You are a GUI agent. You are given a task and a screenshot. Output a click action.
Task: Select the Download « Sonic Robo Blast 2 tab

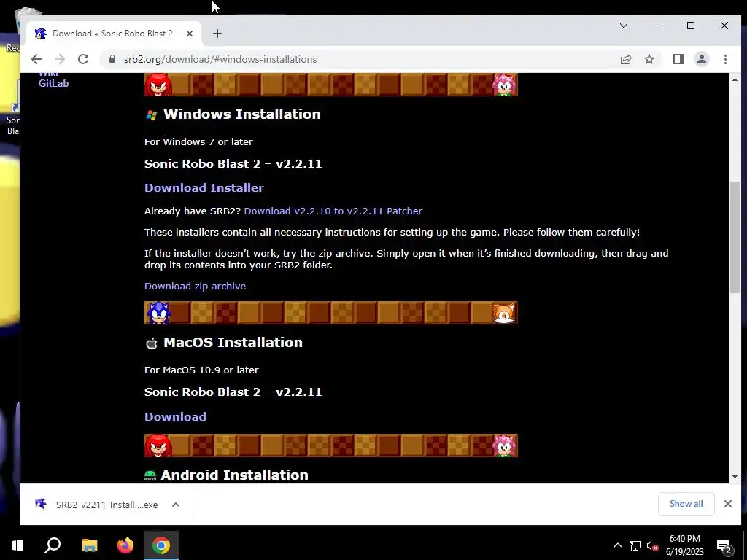coord(115,34)
